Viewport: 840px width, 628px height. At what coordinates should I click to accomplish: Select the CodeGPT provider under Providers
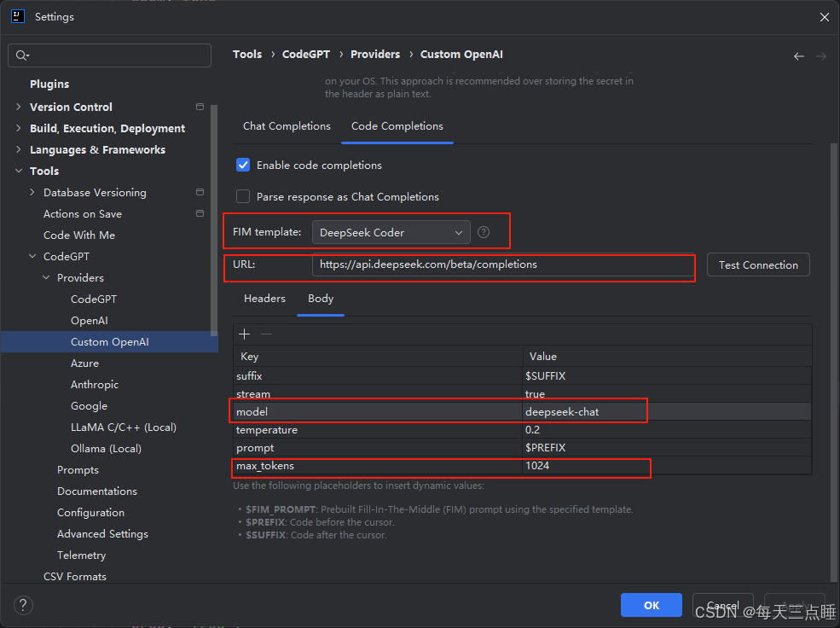(x=94, y=299)
